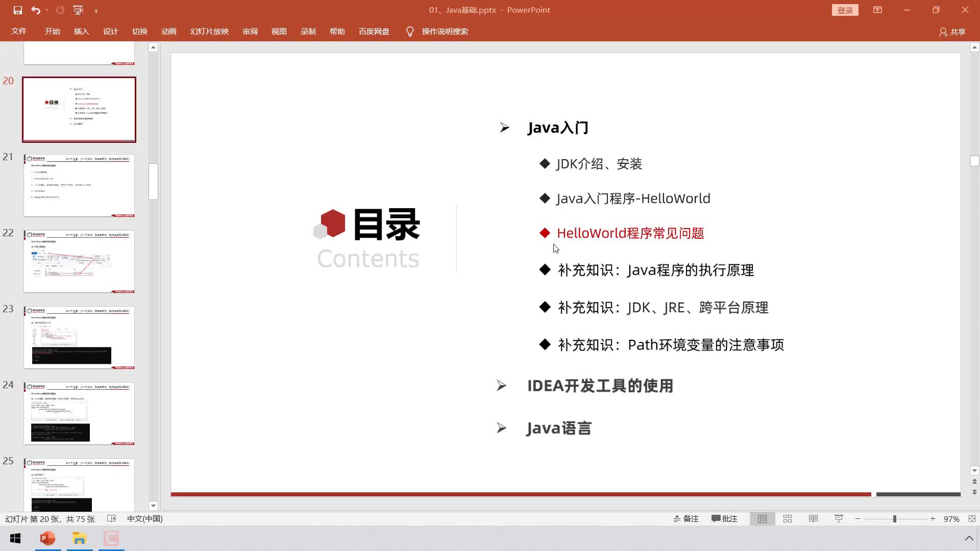The height and width of the screenshot is (551, 980).
Task: Click the zoom out minus button
Action: (x=858, y=519)
